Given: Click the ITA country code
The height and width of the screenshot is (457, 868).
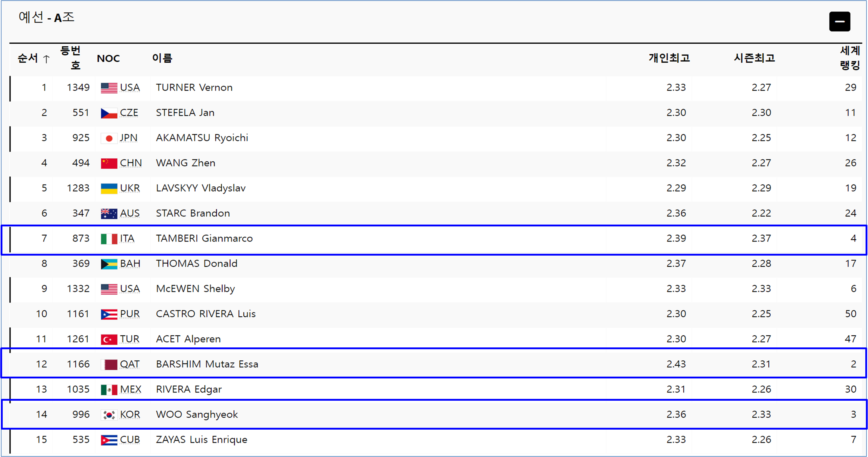Looking at the screenshot, I should pyautogui.click(x=127, y=238).
